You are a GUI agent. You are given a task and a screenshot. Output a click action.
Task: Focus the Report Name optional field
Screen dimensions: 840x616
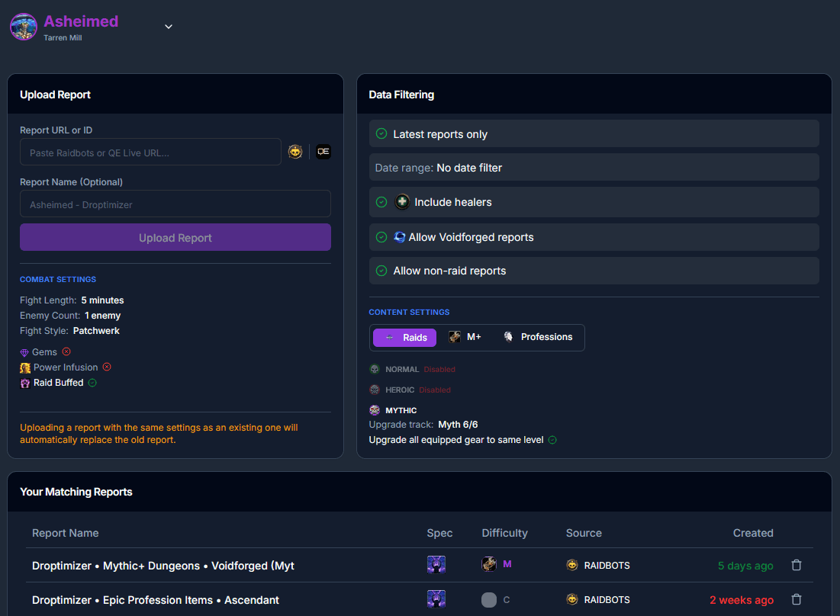click(175, 204)
